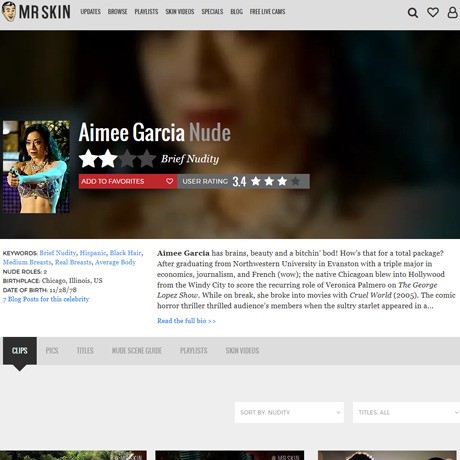This screenshot has width=460, height=460.
Task: Open the search magnifier icon
Action: point(413,13)
